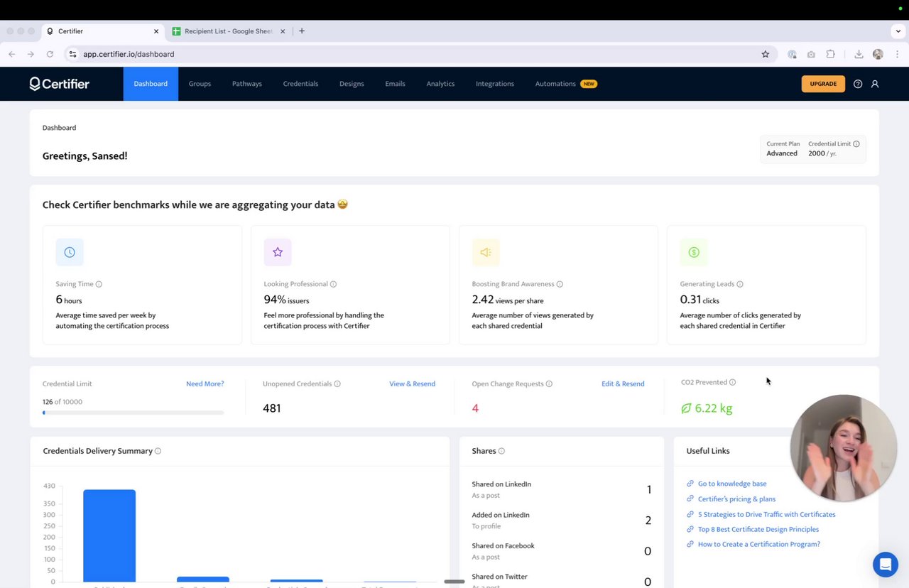This screenshot has height=588, width=909.
Task: Click the orange UPGRADE button
Action: (x=823, y=84)
